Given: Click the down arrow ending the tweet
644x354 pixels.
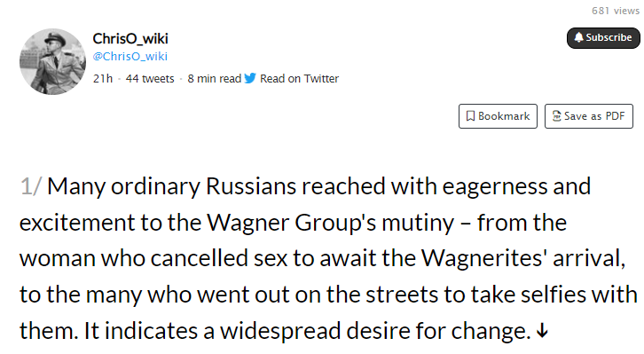Looking at the screenshot, I should click(x=542, y=330).
